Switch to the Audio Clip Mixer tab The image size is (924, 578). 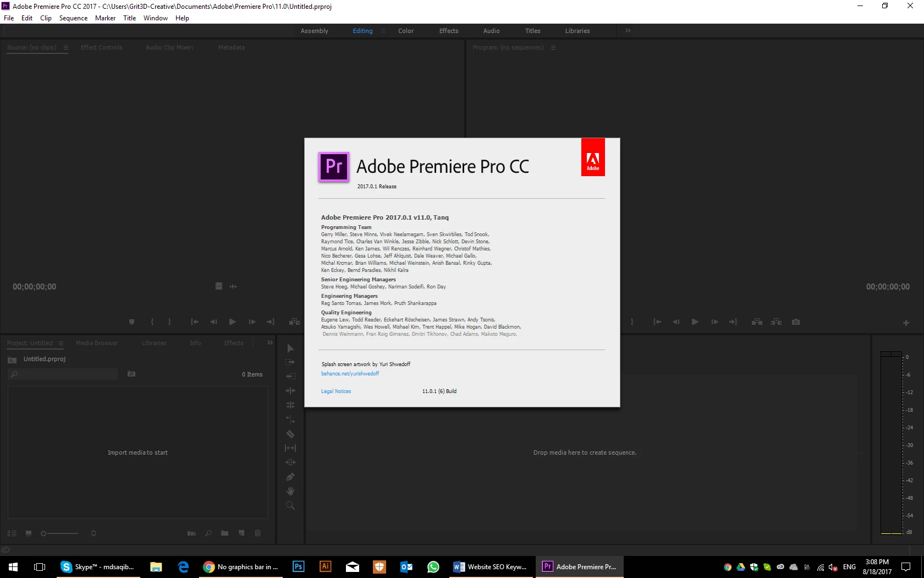point(169,47)
